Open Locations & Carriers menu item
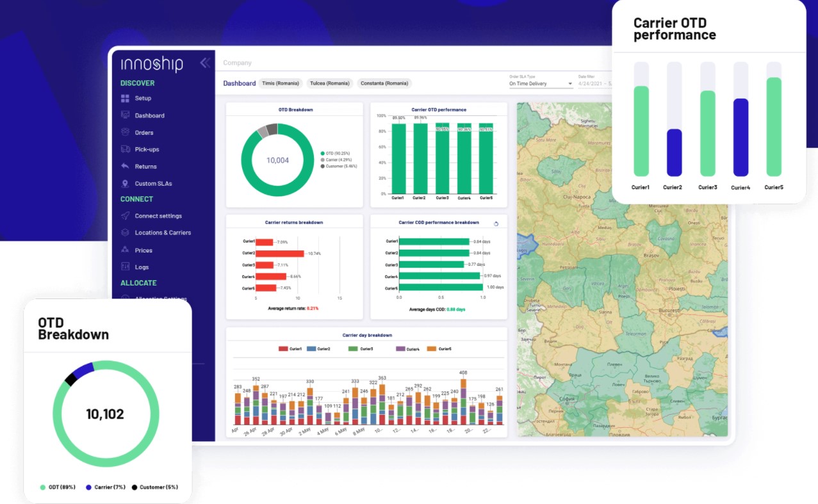 pos(163,232)
